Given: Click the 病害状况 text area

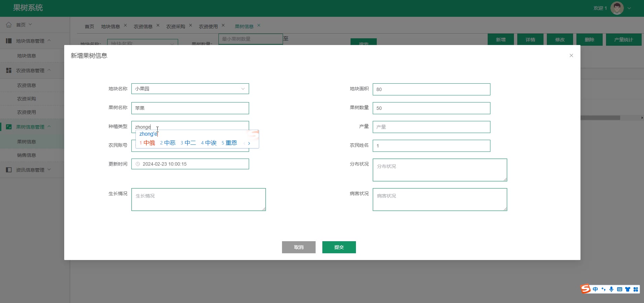Looking at the screenshot, I should pos(440,200).
